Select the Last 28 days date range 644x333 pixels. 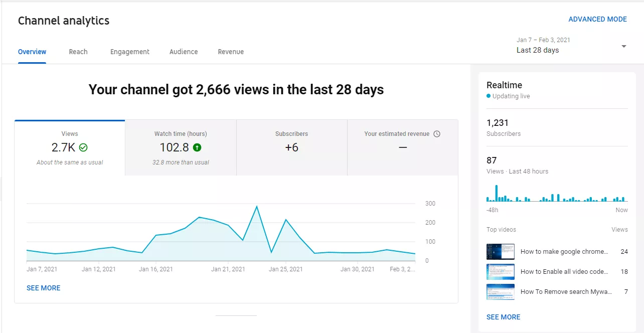tap(538, 50)
